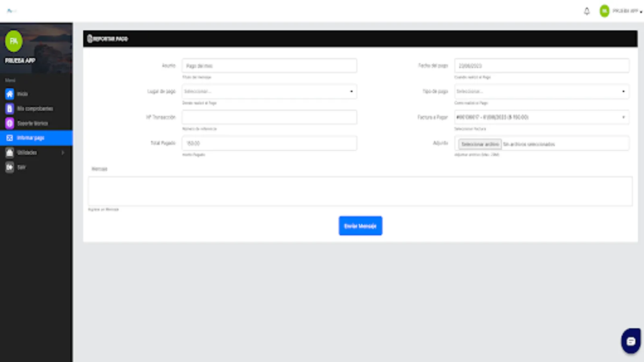
Task: Click the Soporte técnico purple icon
Action: tap(10, 123)
